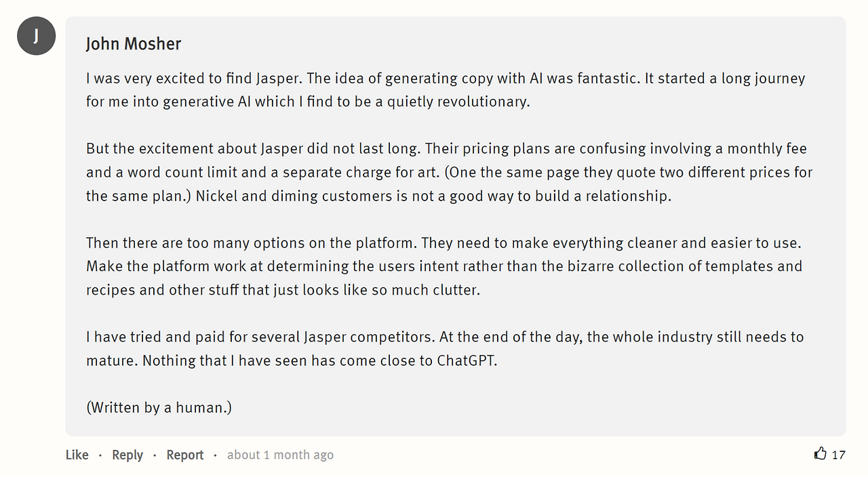Reply to John Mosher's comment
Screen dimensions: 868x477
pyautogui.click(x=127, y=455)
